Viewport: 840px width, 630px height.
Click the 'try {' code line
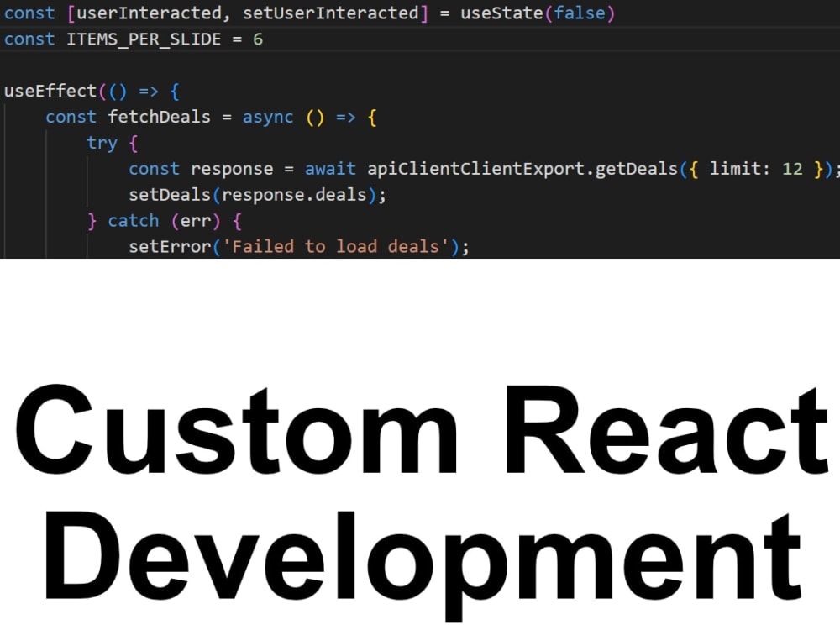tap(113, 143)
